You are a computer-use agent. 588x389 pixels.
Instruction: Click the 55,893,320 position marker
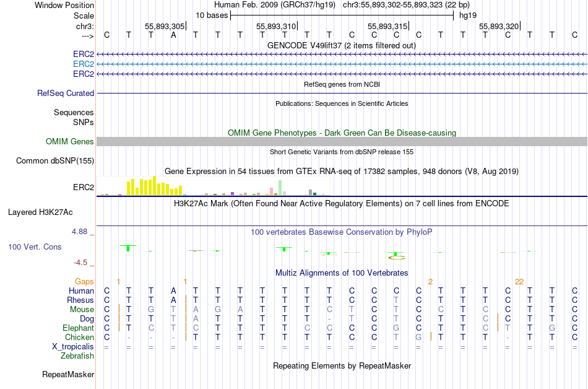[499, 26]
